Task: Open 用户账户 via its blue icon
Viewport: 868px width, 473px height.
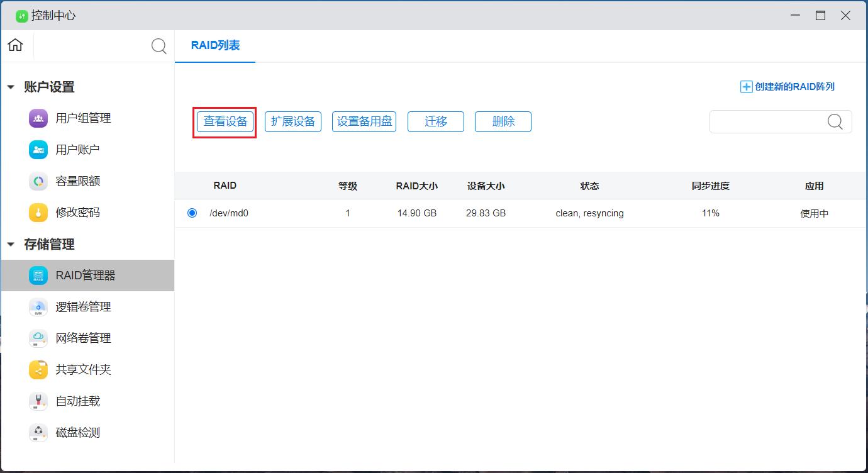Action: tap(38, 150)
